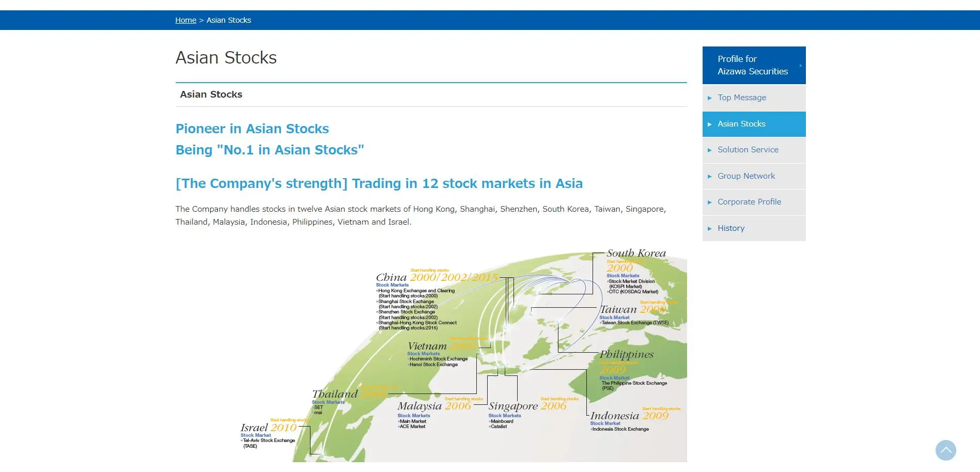Viewport: 980px width, 472px height.
Task: Click the arrow beside Top Message
Action: point(710,98)
